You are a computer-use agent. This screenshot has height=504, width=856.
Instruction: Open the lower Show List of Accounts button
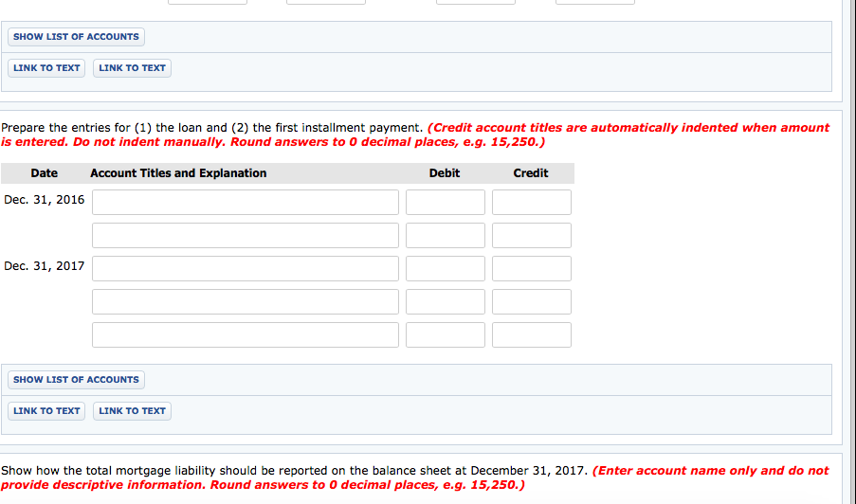(76, 380)
